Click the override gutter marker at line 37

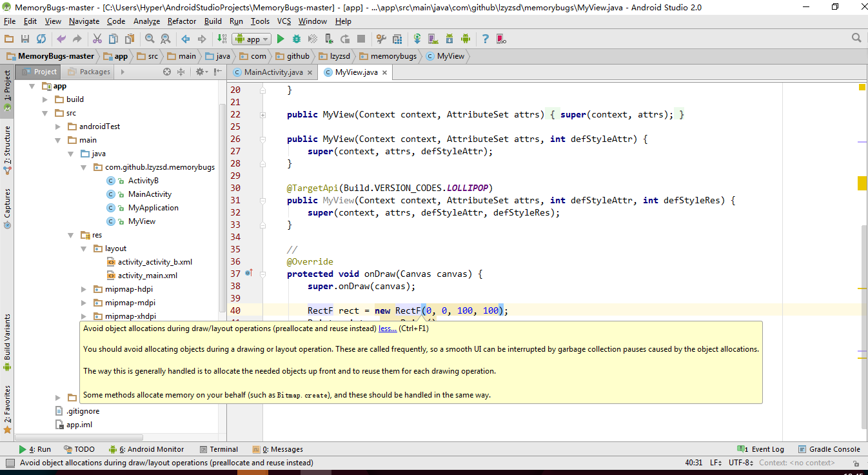click(249, 274)
